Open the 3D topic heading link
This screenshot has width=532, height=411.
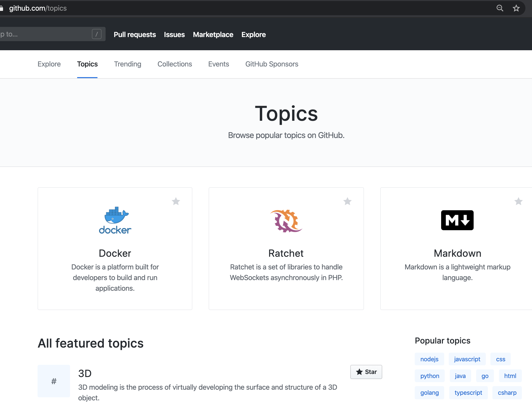coord(85,373)
